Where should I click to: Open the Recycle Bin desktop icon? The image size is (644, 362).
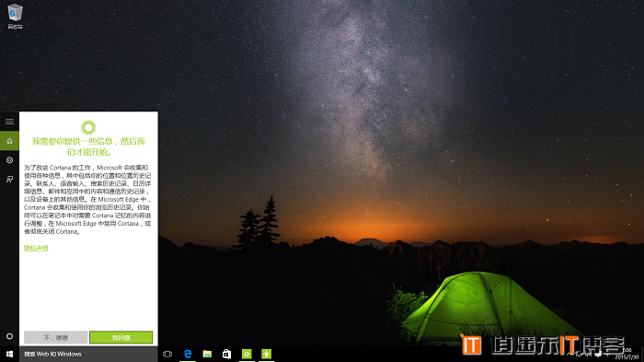[16, 17]
